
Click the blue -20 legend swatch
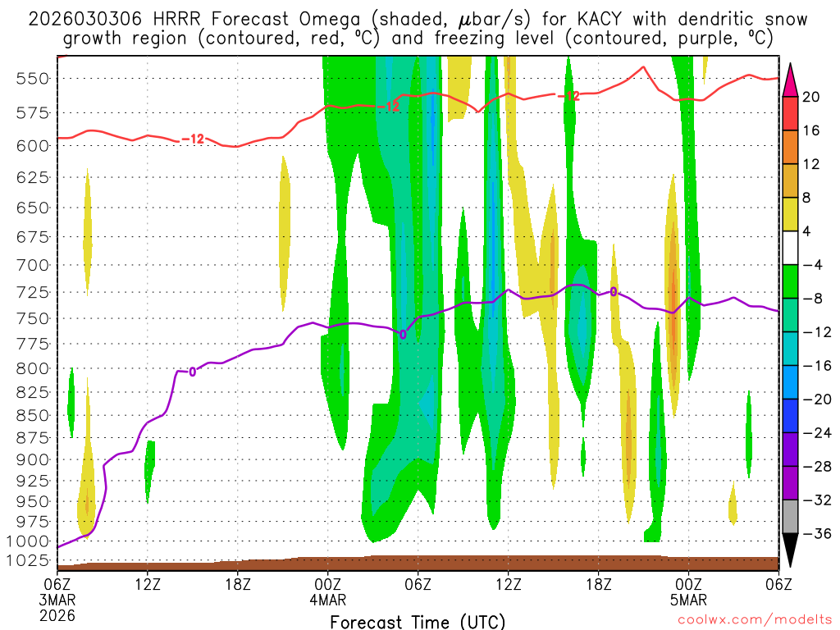click(790, 382)
